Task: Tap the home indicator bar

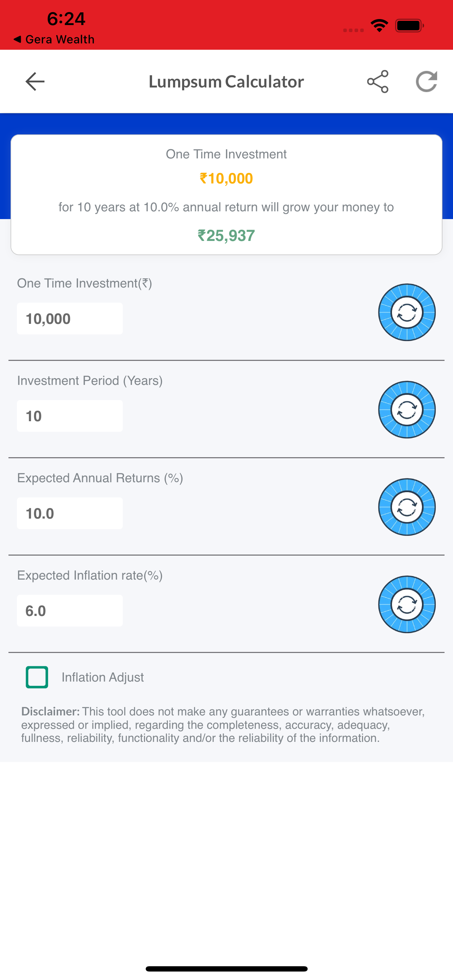Action: pos(226,969)
